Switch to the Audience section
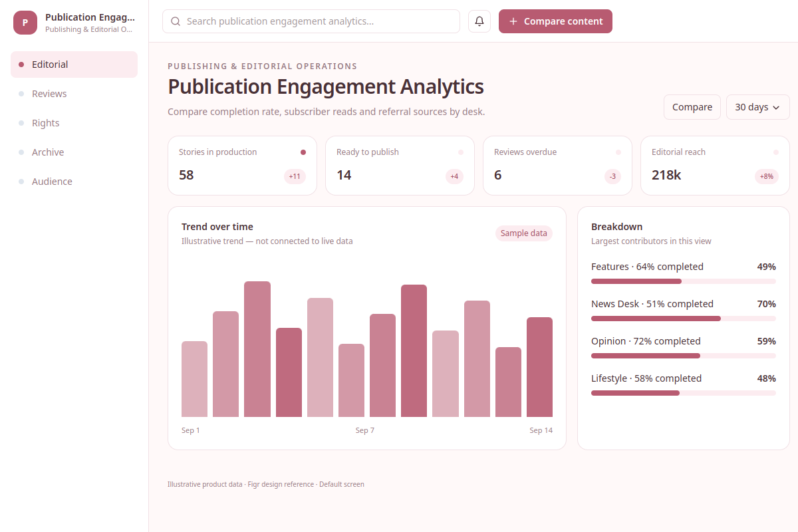Image resolution: width=798 pixels, height=532 pixels. (74, 182)
